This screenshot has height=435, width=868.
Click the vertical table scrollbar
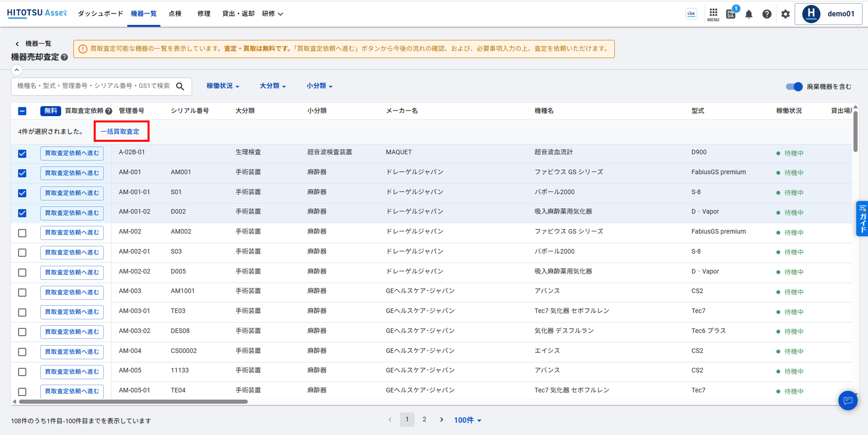pos(856,132)
